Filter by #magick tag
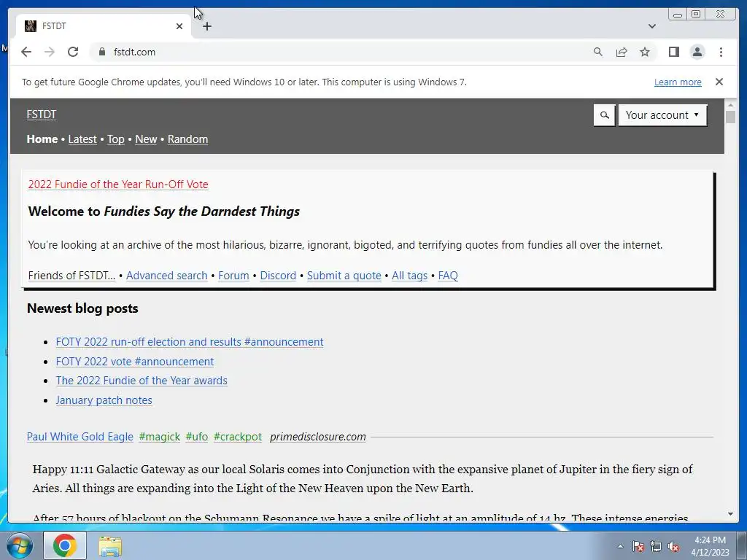 [x=160, y=437]
